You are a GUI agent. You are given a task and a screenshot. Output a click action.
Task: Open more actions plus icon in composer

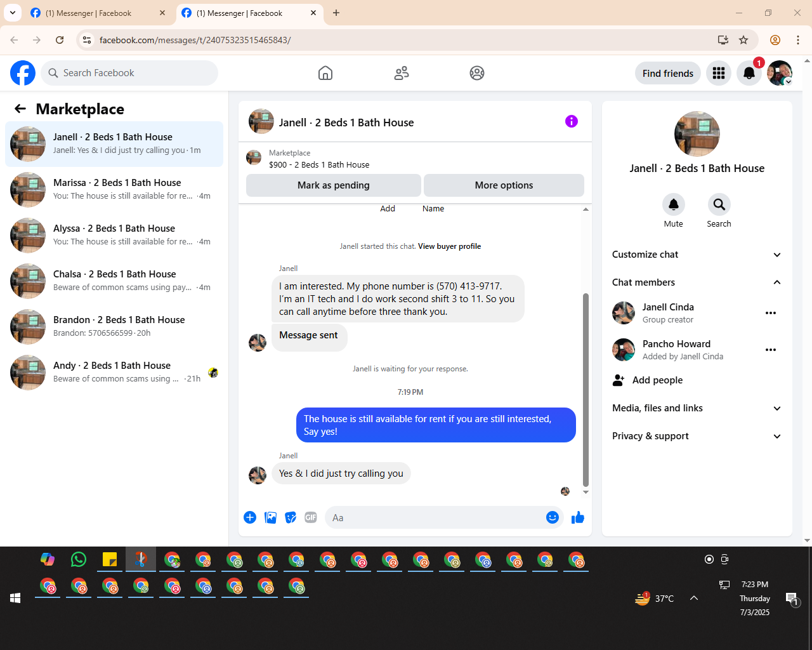[x=250, y=517]
